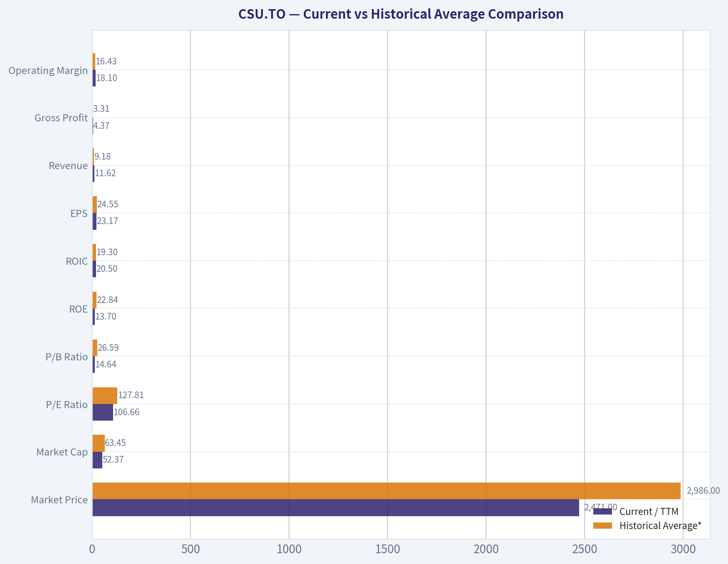This screenshot has width=728, height=564.
Task: Select the P/B Ratio axis label
Action: [67, 357]
